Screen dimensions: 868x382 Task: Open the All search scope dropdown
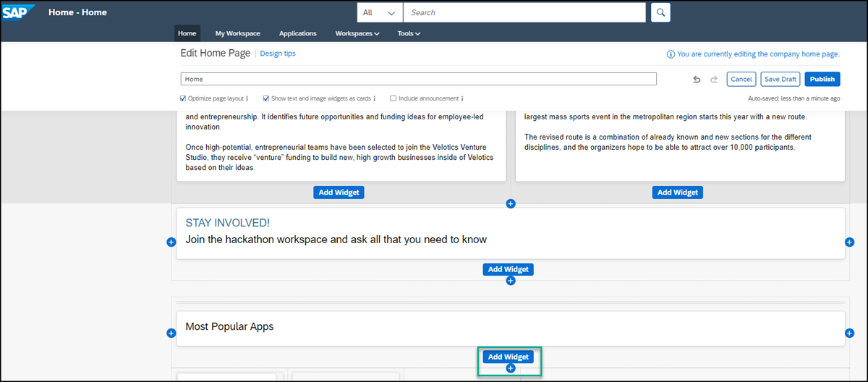[380, 12]
